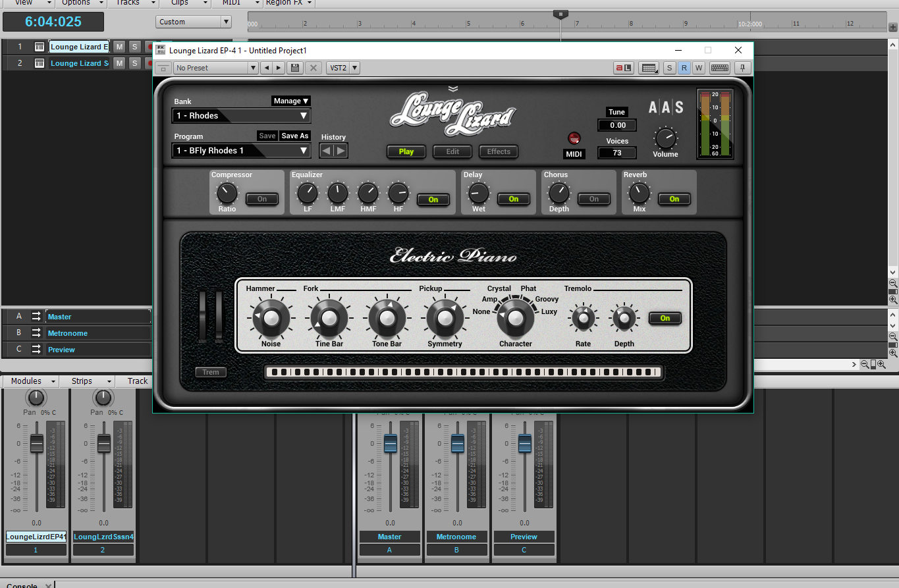
Task: Open the VST2 dropdown
Action: click(x=344, y=68)
